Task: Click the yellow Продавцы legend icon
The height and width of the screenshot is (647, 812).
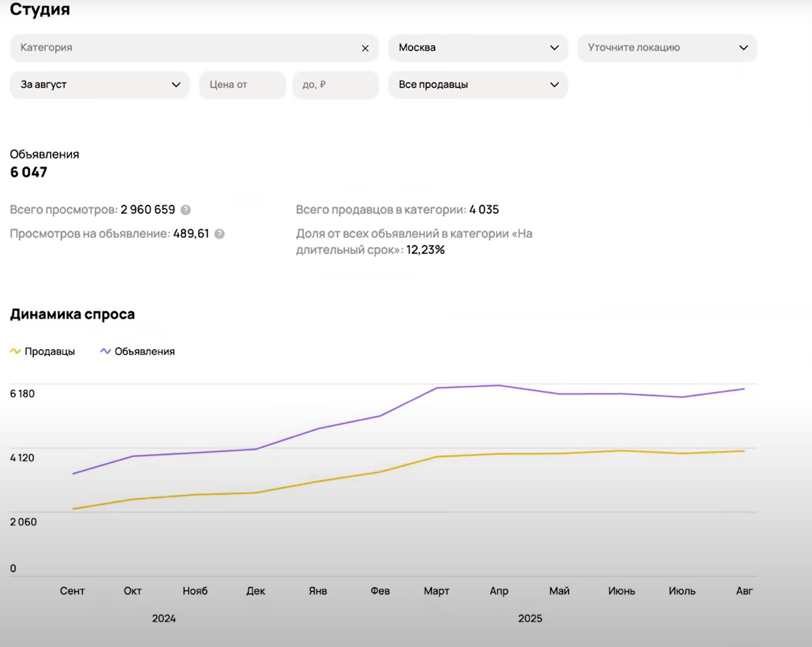Action: pos(15,351)
